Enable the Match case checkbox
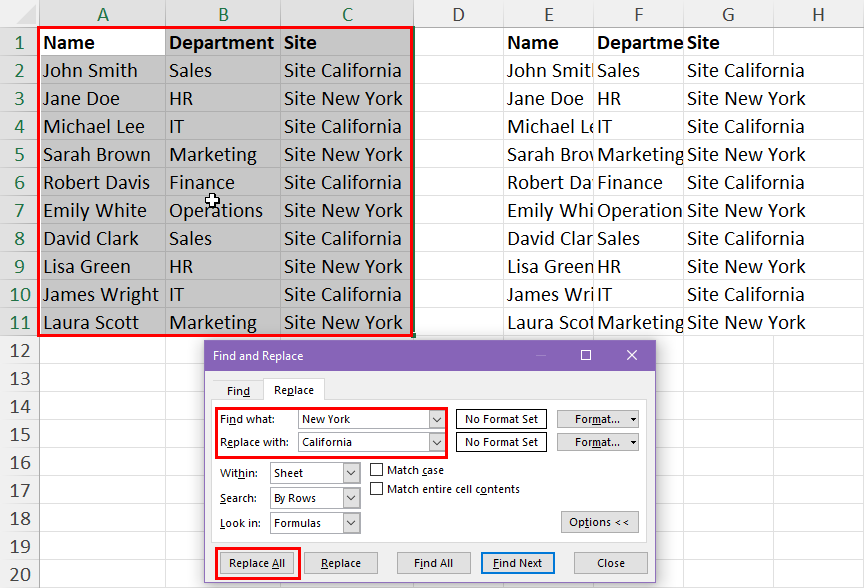This screenshot has width=864, height=588. [x=376, y=470]
